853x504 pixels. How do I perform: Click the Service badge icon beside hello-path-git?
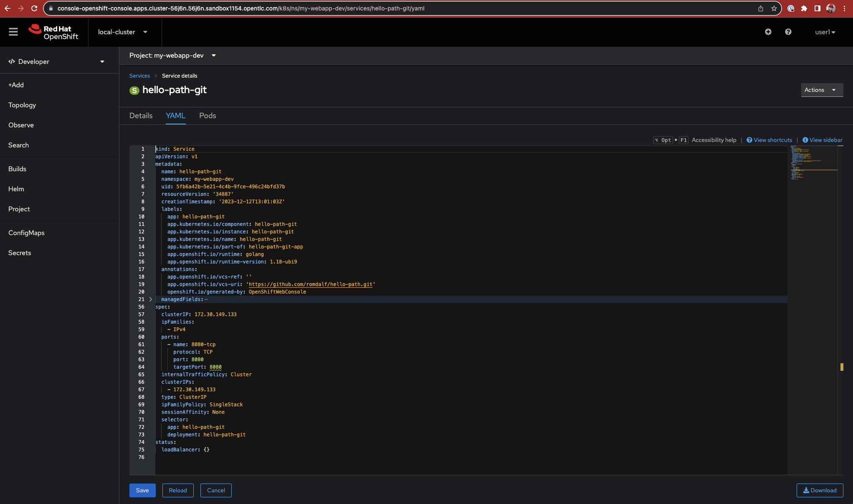tap(134, 90)
